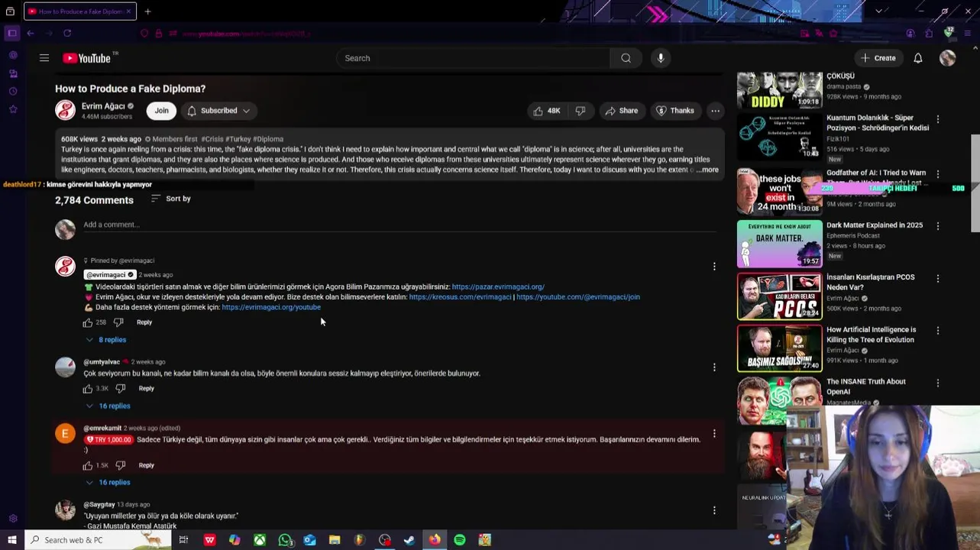Open File Explorer from the taskbar
The height and width of the screenshot is (550, 980).
335,540
